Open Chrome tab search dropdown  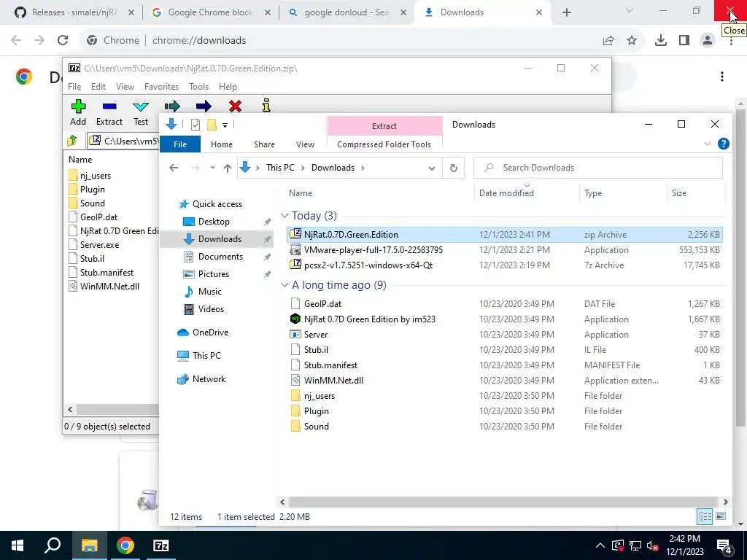[630, 10]
